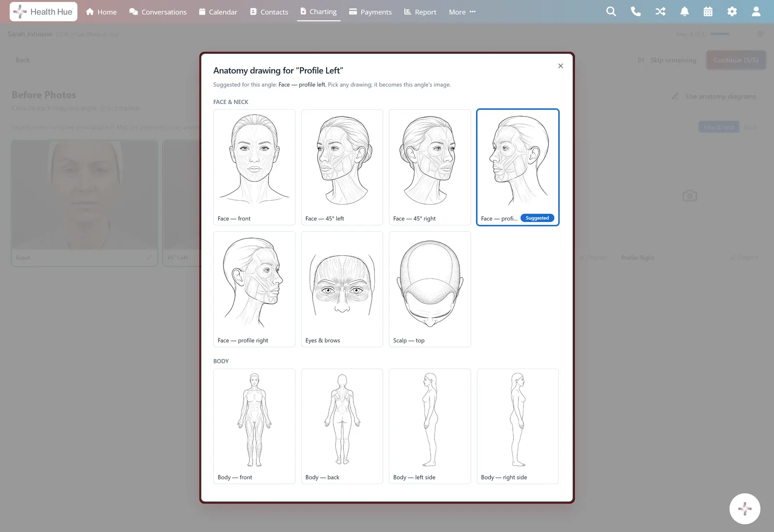The image size is (774, 532).
Task: Open the phone dialer icon
Action: click(x=636, y=12)
